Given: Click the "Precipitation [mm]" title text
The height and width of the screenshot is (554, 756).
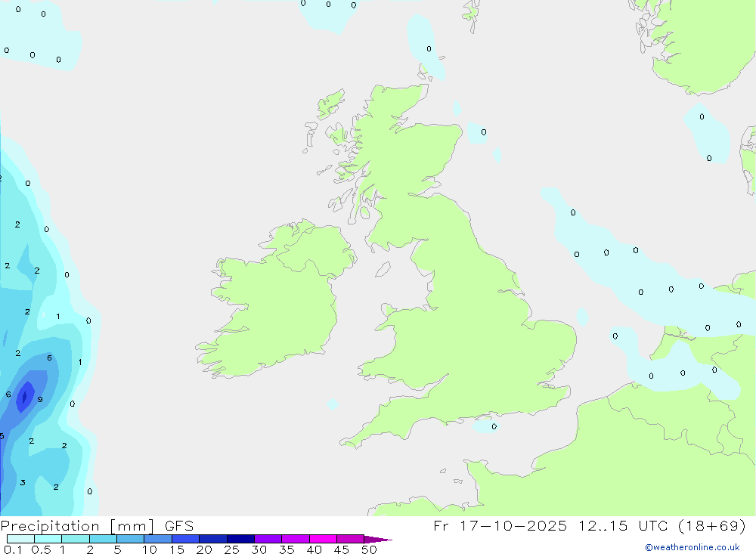Looking at the screenshot, I should pyautogui.click(x=77, y=526).
